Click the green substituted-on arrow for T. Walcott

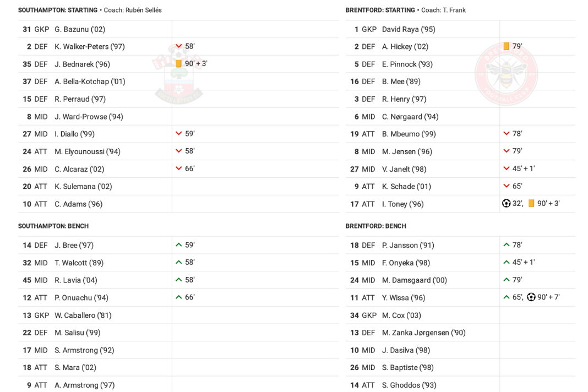[179, 262]
